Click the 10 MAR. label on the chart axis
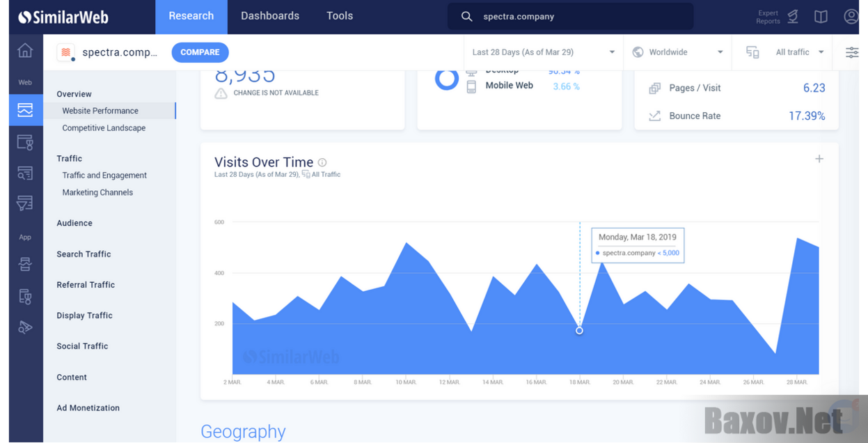868x443 pixels. pos(406,382)
